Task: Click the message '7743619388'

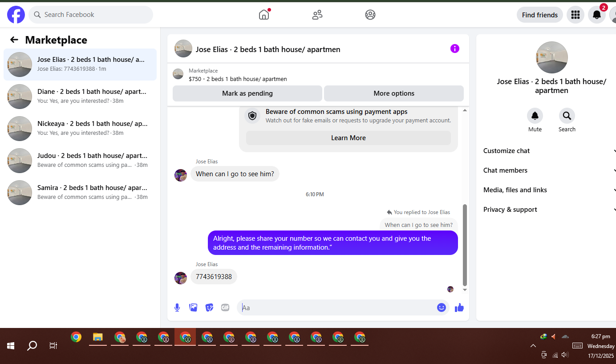Action: [x=214, y=276]
